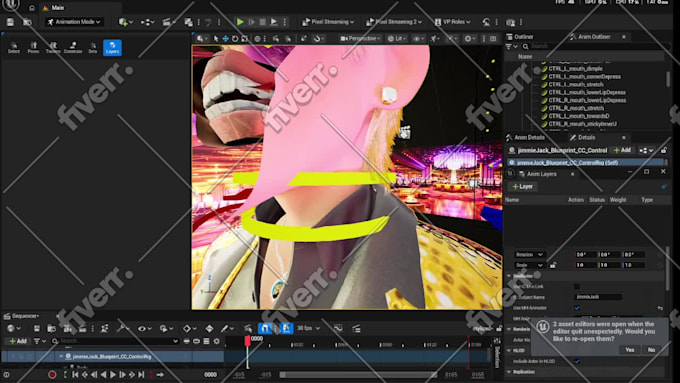The height and width of the screenshot is (383, 680).
Task: Switch to the Anim Details tab
Action: coord(525,137)
